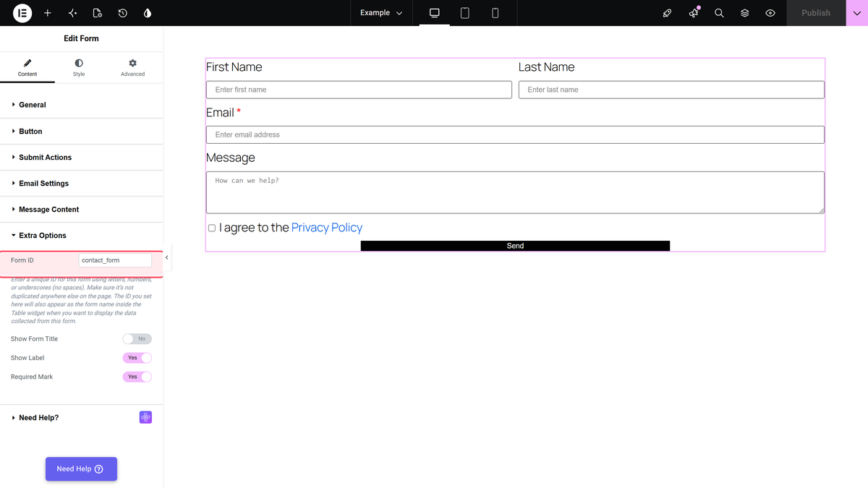Click the Show Form Title label
Image resolution: width=868 pixels, height=488 pixels.
click(x=34, y=339)
